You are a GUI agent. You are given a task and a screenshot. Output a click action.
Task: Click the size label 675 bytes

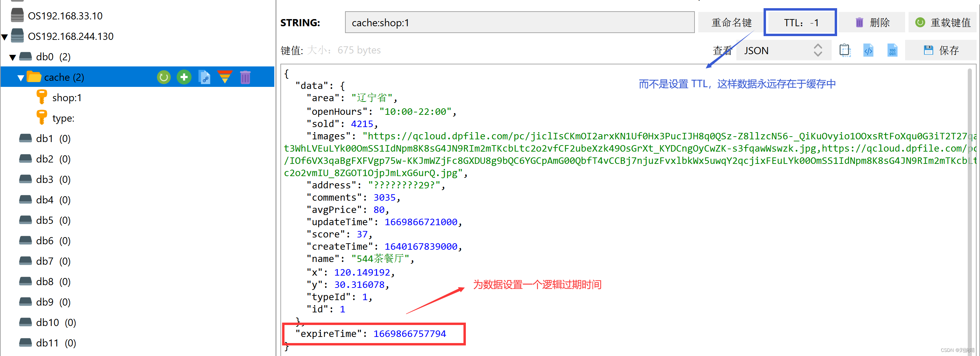tap(359, 50)
